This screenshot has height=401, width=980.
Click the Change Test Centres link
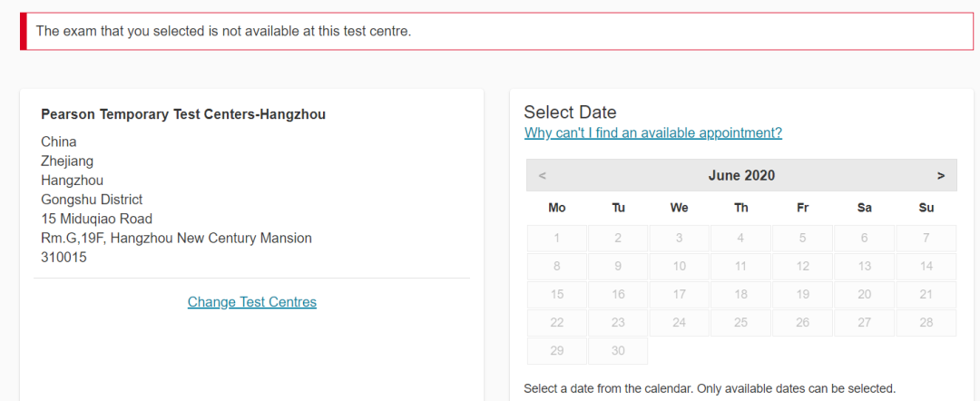[252, 302]
